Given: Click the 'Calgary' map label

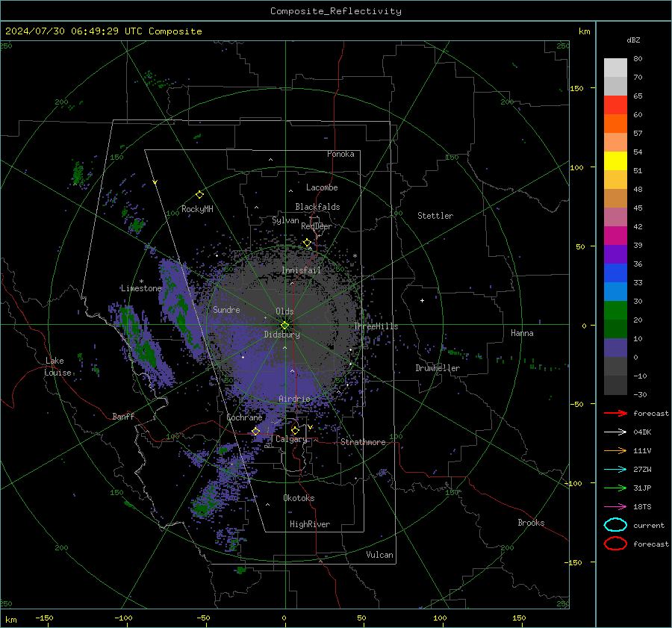Looking at the screenshot, I should tap(291, 439).
